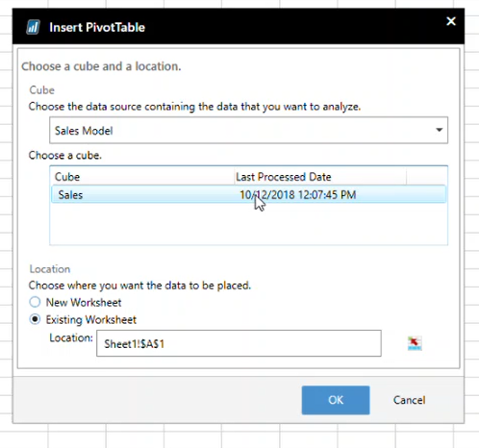Click the spreadsheet grid below the dialog

click(239, 436)
